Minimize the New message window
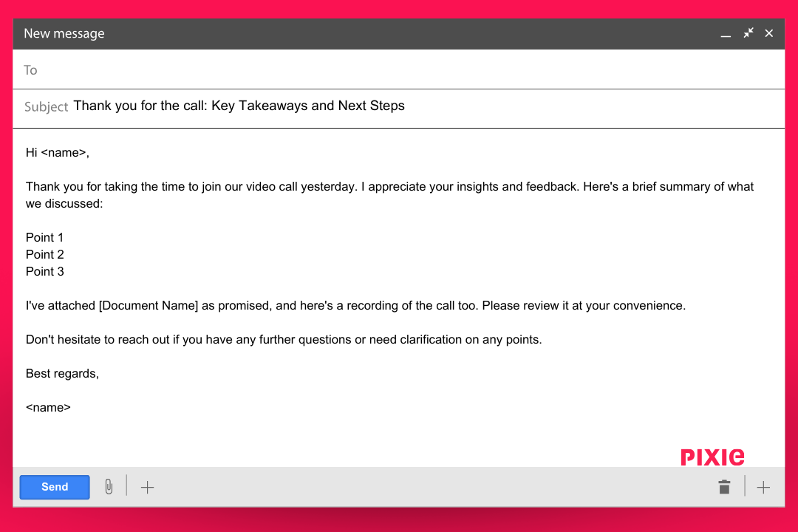Viewport: 798px width, 532px height. click(726, 34)
